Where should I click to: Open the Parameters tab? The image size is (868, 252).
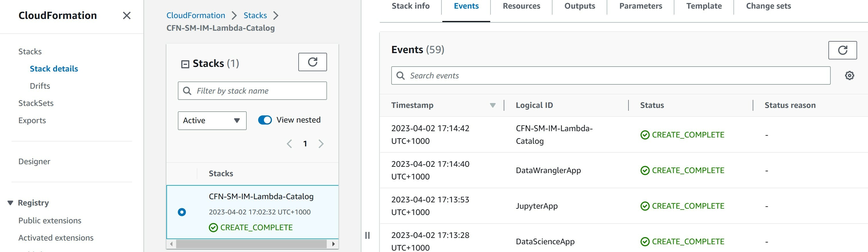pyautogui.click(x=641, y=6)
